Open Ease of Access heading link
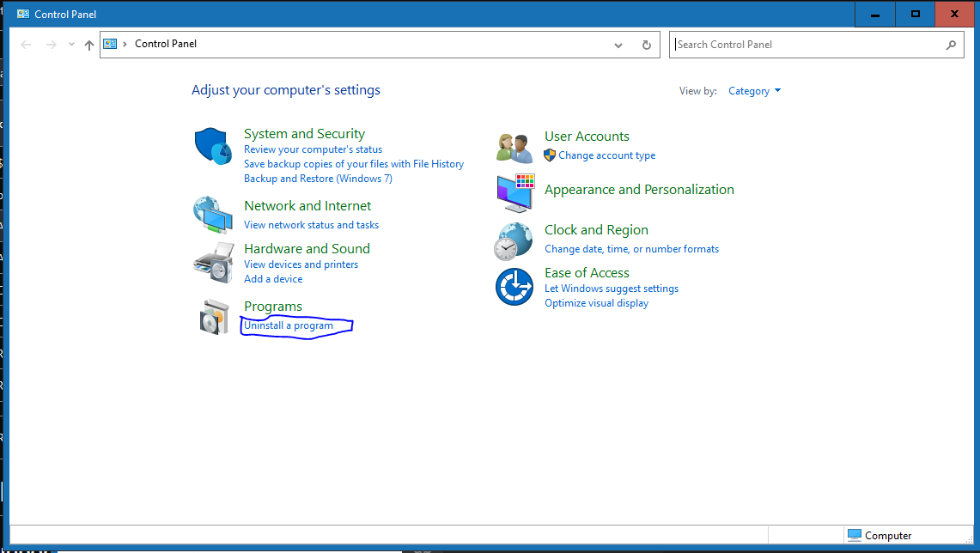 coord(587,273)
